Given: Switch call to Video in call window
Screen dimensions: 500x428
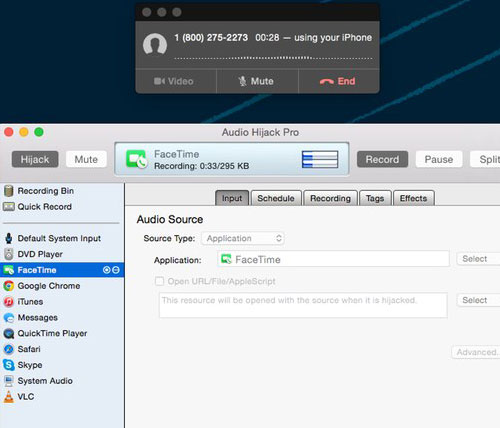Looking at the screenshot, I should 176,81.
